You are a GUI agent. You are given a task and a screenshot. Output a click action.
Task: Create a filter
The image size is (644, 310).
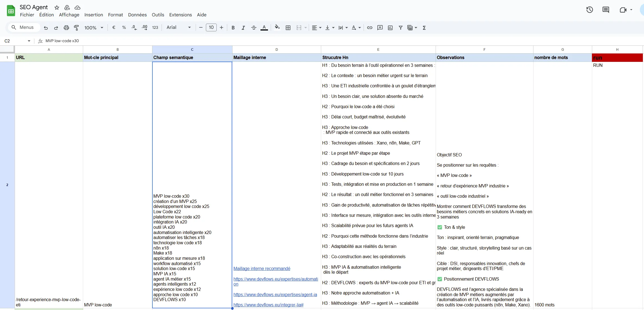[401, 27]
